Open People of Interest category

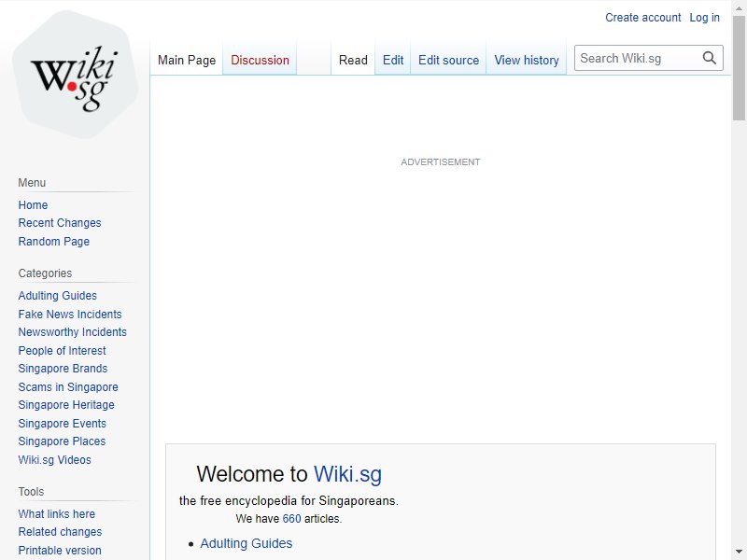pos(62,351)
